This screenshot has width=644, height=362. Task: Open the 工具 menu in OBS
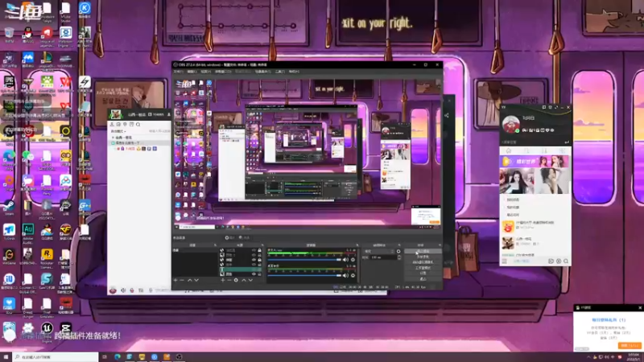pyautogui.click(x=280, y=72)
